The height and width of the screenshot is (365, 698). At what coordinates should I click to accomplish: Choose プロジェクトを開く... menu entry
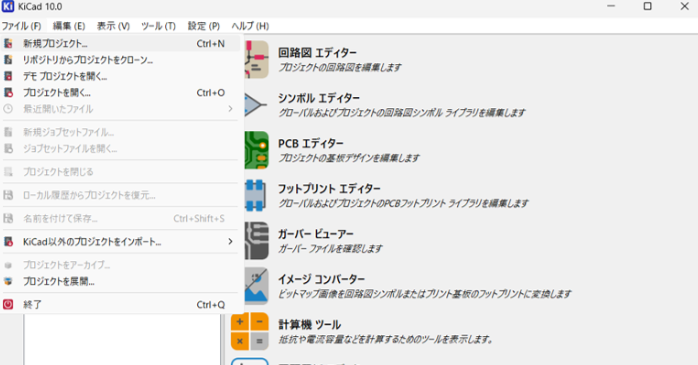coord(120,93)
